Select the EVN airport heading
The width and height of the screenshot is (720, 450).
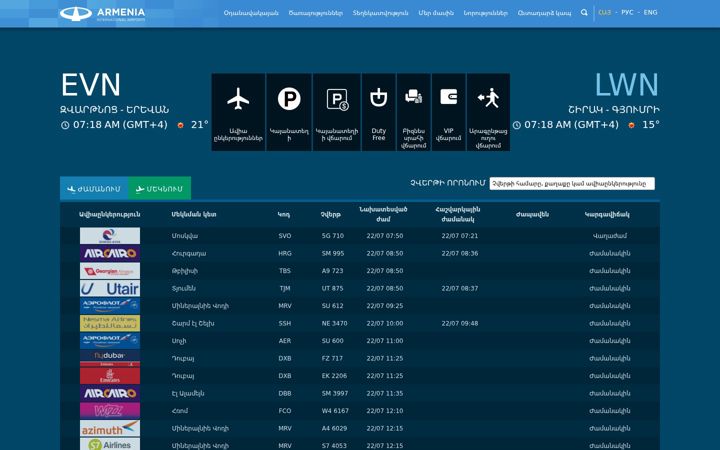pyautogui.click(x=91, y=85)
